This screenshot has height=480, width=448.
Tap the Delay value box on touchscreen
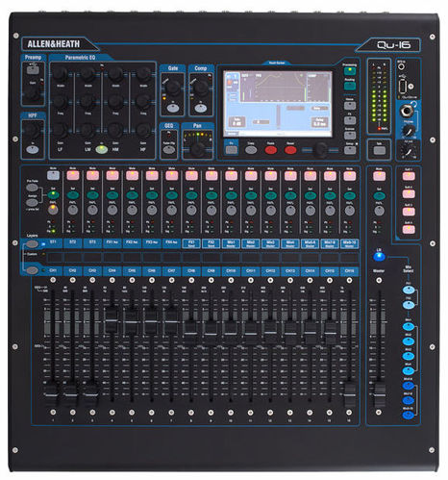(319, 122)
